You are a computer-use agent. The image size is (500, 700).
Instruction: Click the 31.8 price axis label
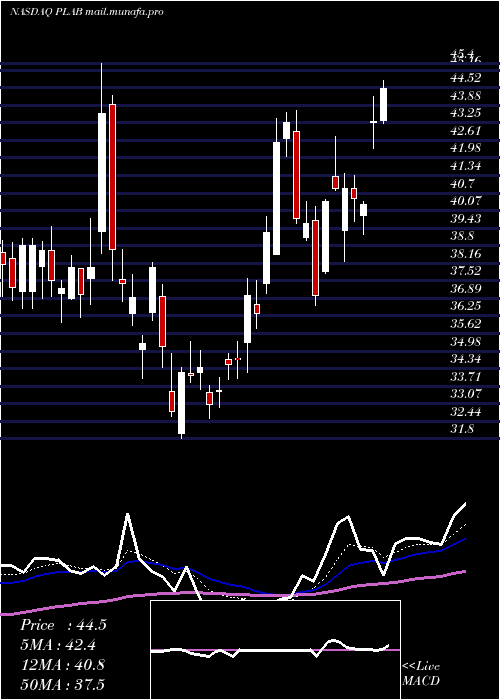[463, 429]
